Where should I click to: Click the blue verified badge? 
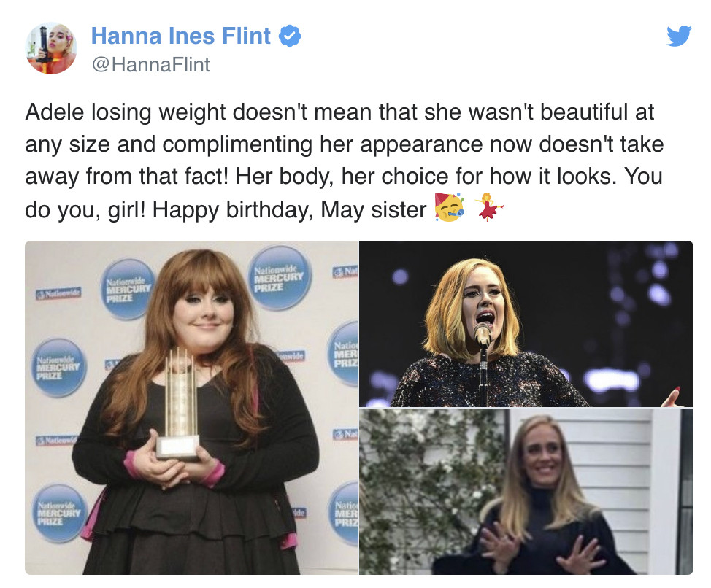(290, 36)
